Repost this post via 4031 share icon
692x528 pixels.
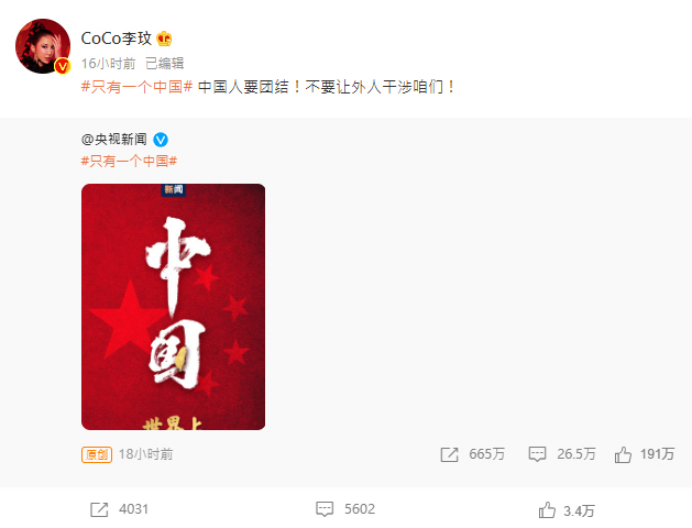pyautogui.click(x=99, y=509)
